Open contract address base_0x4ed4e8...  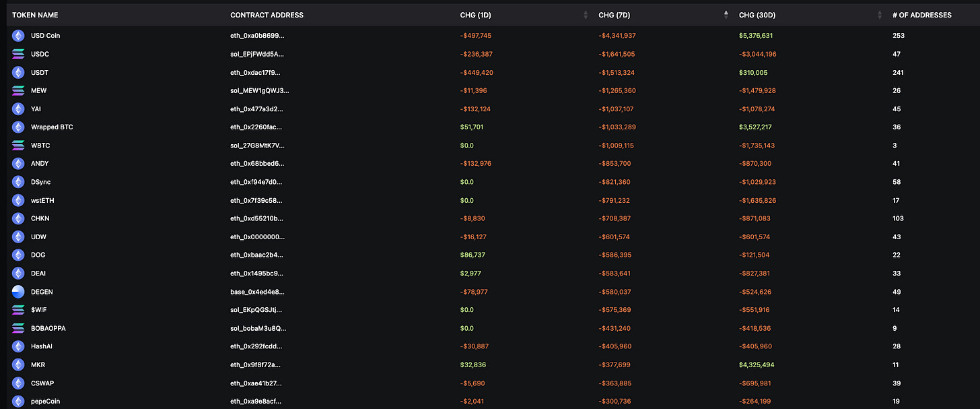(257, 292)
